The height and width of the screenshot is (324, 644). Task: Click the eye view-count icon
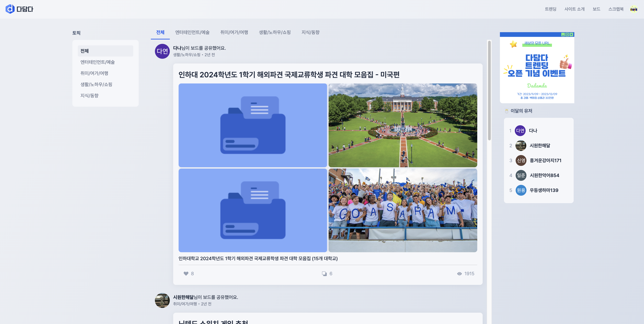coord(459,273)
